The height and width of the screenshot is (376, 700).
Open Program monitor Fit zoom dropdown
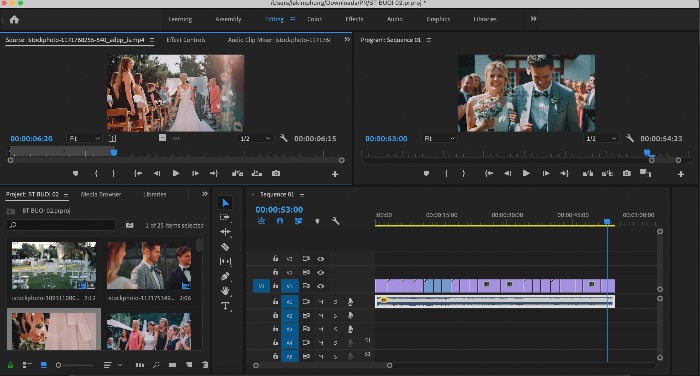(439, 138)
